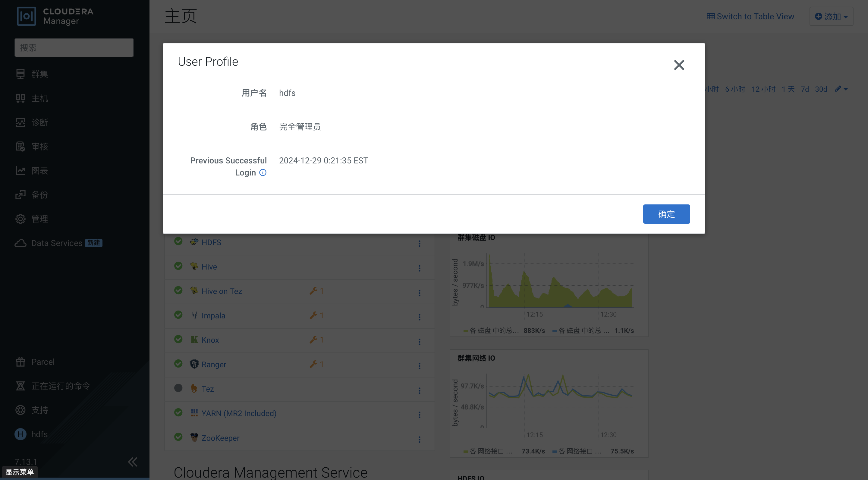Open the 图表 charts icon

pos(20,171)
